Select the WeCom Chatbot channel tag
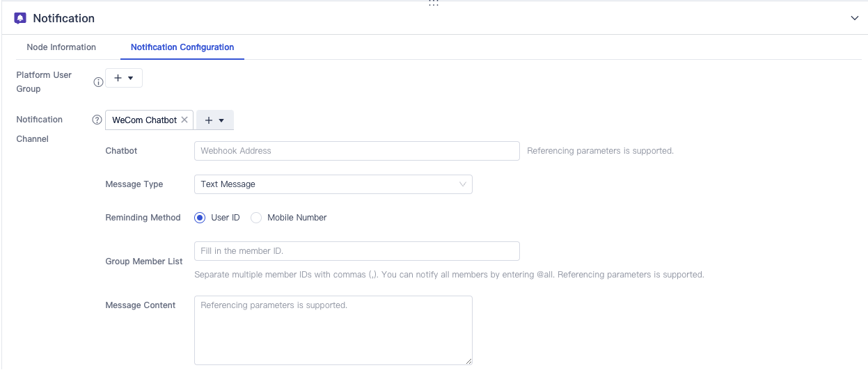Screen dimensions: 868x370 click(x=144, y=120)
